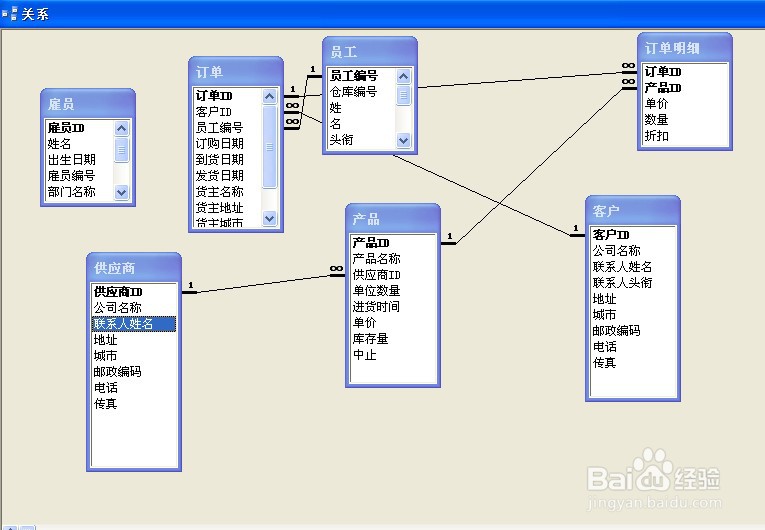Select 城市 field in 客户 table
Image resolution: width=765 pixels, height=530 pixels.
tap(633, 315)
